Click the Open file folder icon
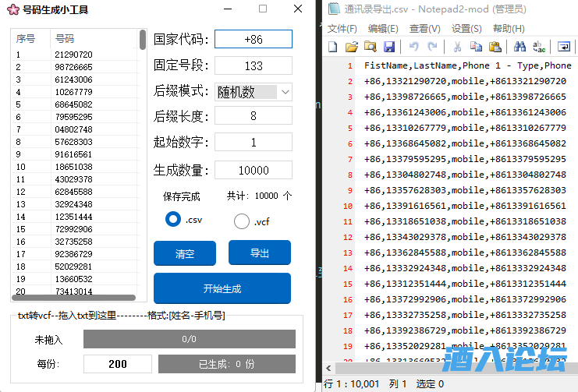Viewport: 578px width, 392px height. [351, 47]
